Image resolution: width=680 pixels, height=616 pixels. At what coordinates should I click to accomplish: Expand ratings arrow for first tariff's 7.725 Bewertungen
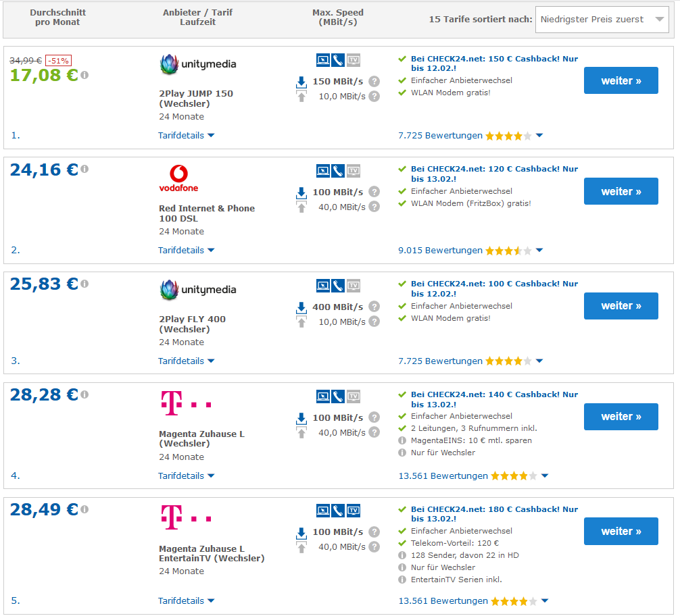point(539,136)
